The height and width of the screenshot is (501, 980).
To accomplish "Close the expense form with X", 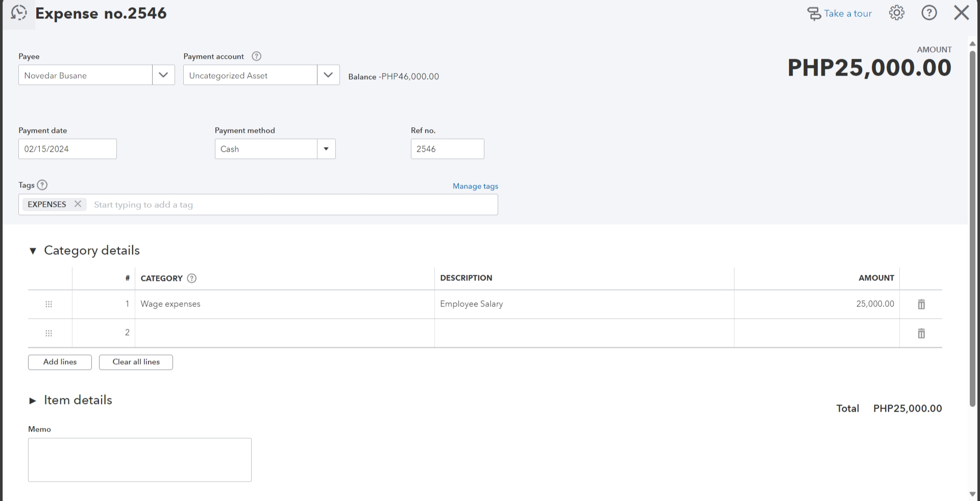I will coord(962,13).
